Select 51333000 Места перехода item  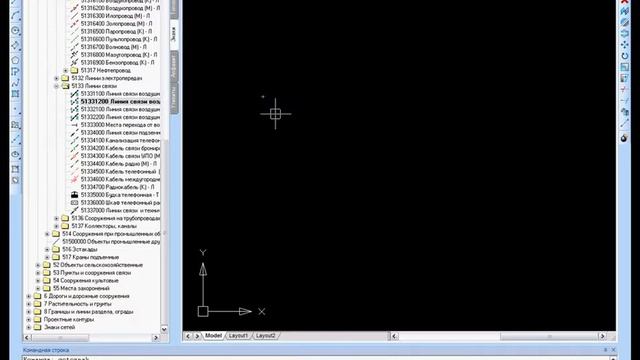pyautogui.click(x=120, y=125)
